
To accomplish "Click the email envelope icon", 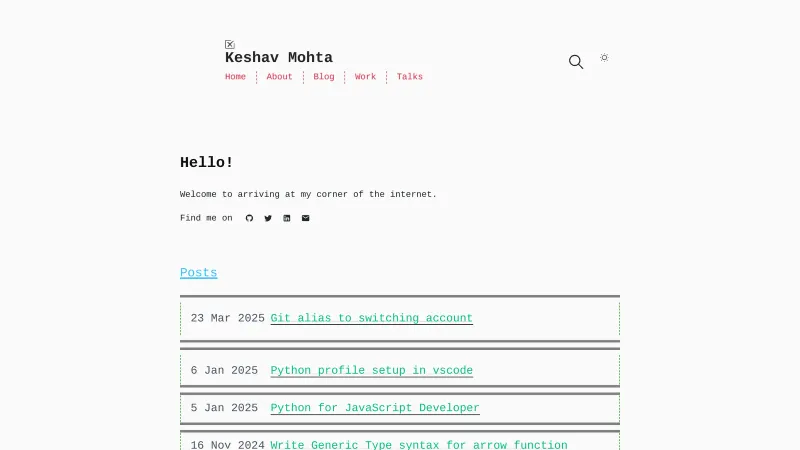I will click(x=306, y=218).
